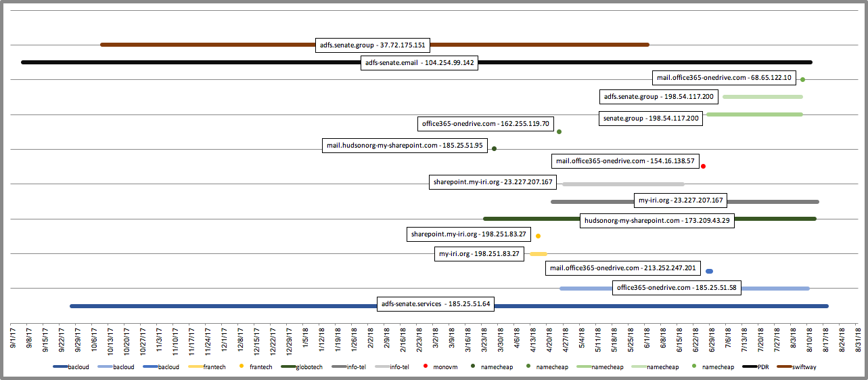The width and height of the screenshot is (868, 380).
Task: Select the adfs.senate.group - 198.54.117.200 label
Action: 659,97
